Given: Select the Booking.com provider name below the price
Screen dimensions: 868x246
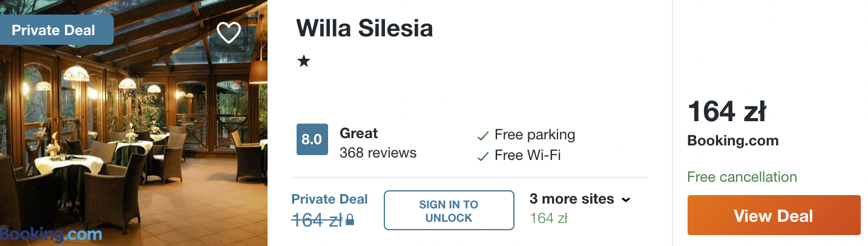Looking at the screenshot, I should [732, 141].
